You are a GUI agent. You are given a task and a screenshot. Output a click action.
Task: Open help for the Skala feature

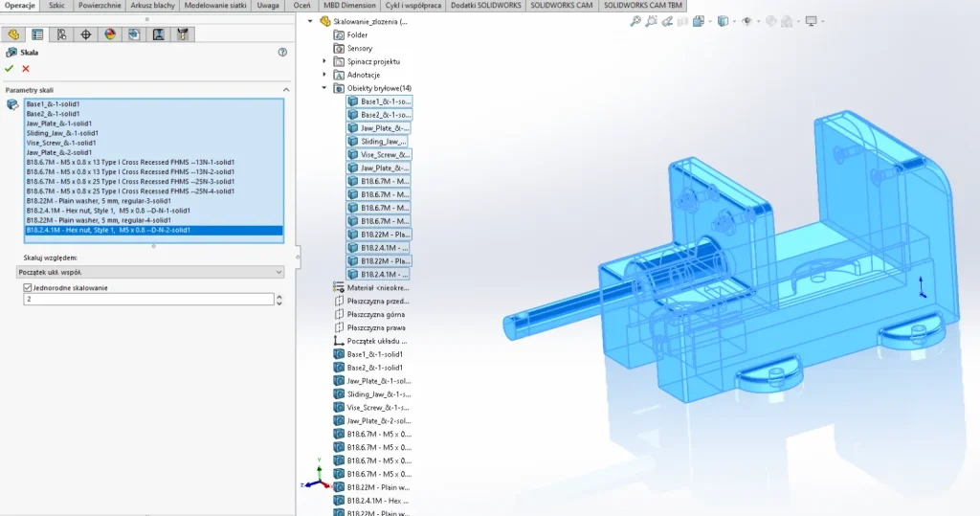(282, 53)
